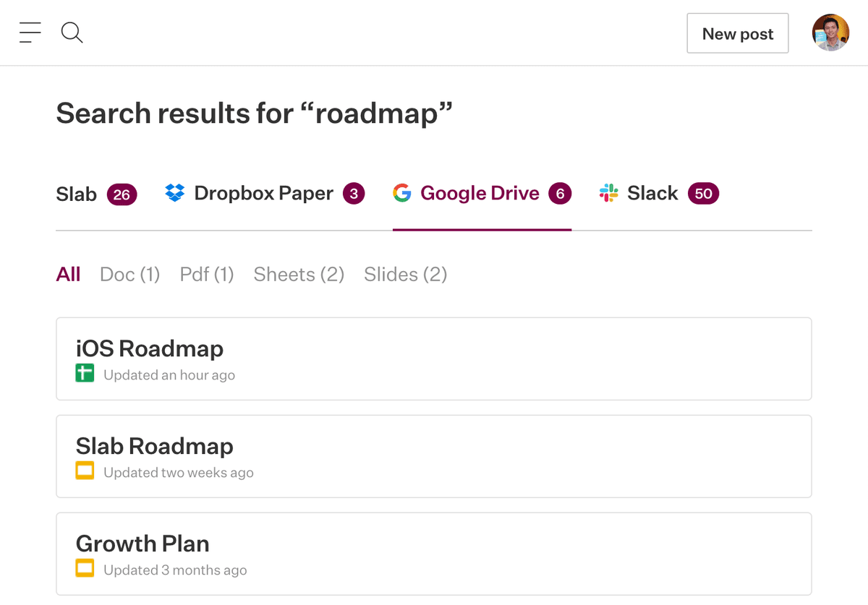This screenshot has width=868, height=605.
Task: Show only Sheets results
Action: 299,275
